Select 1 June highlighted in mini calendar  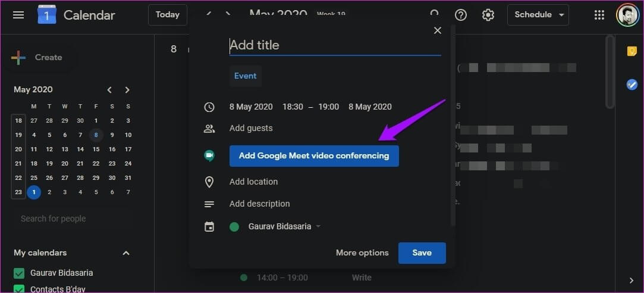point(34,192)
